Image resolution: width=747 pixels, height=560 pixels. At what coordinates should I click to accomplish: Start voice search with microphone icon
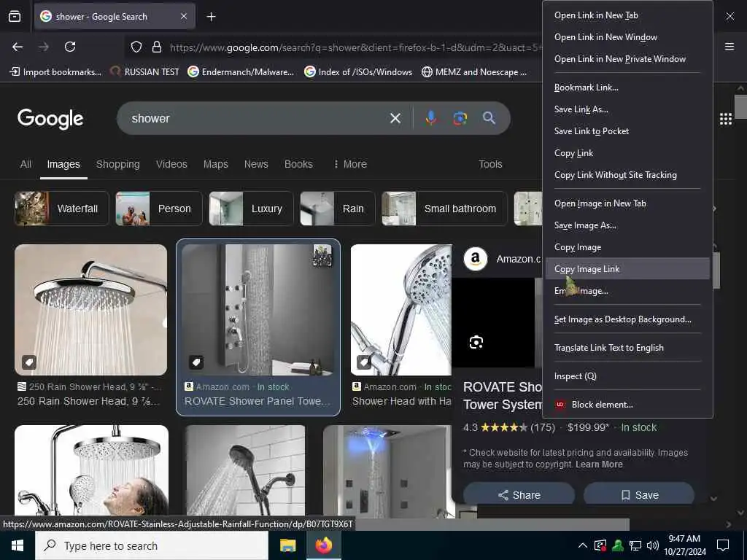(x=430, y=118)
